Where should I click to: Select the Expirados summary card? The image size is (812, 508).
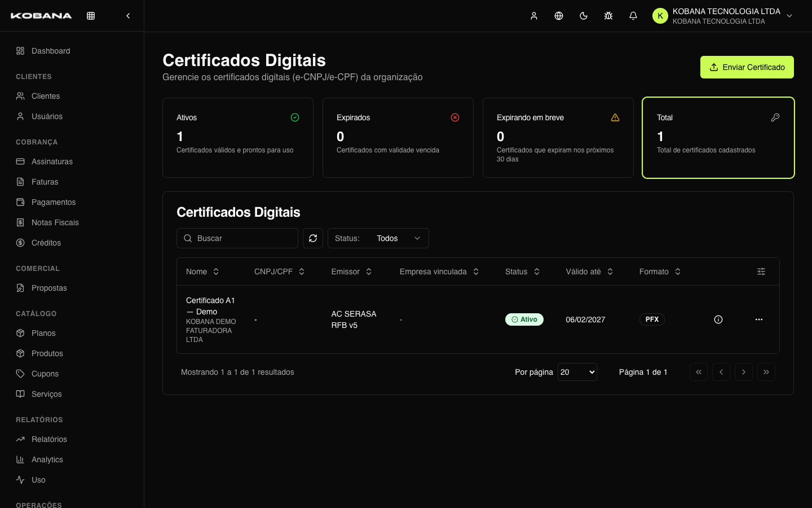click(398, 138)
